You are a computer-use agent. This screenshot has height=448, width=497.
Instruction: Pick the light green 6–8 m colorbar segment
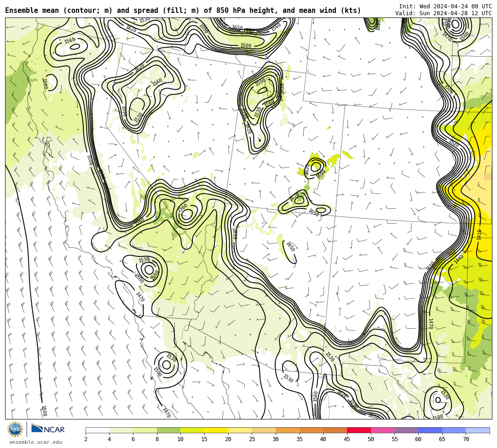pos(145,430)
